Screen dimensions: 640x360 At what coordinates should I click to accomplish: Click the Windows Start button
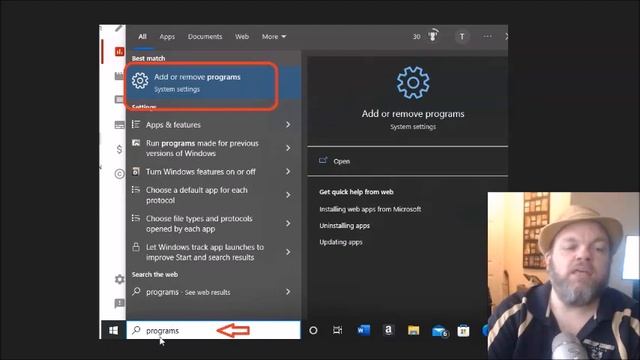(x=113, y=330)
